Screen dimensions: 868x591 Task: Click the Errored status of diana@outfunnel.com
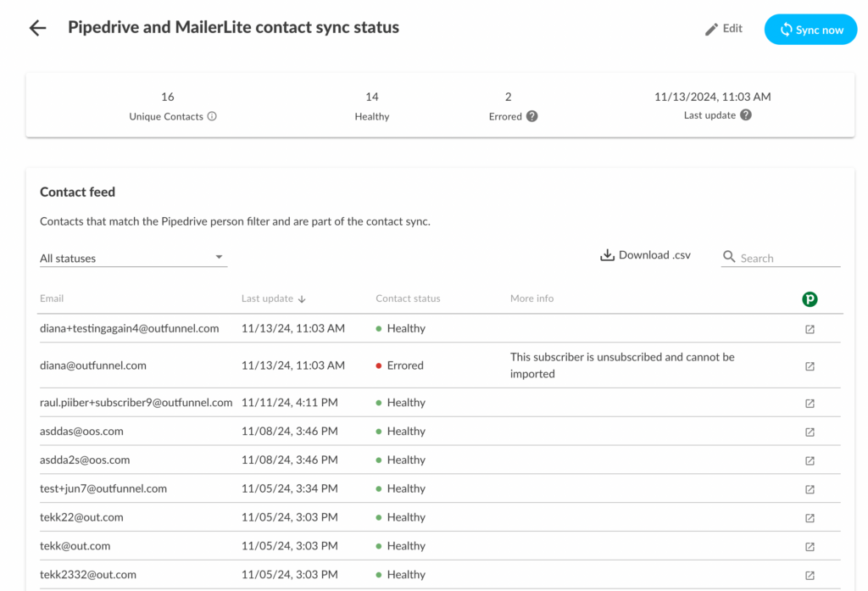400,365
